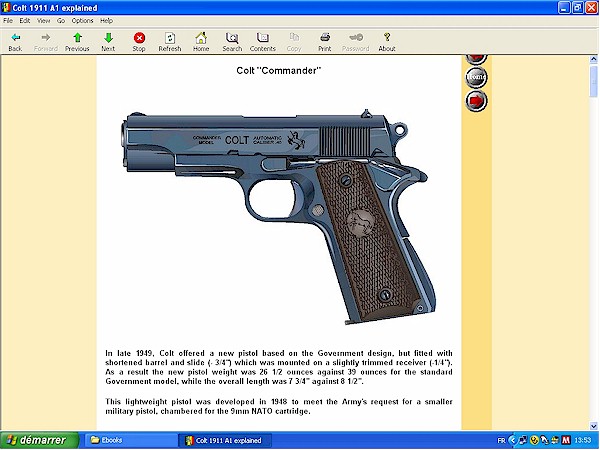Refresh the current page

(x=170, y=42)
